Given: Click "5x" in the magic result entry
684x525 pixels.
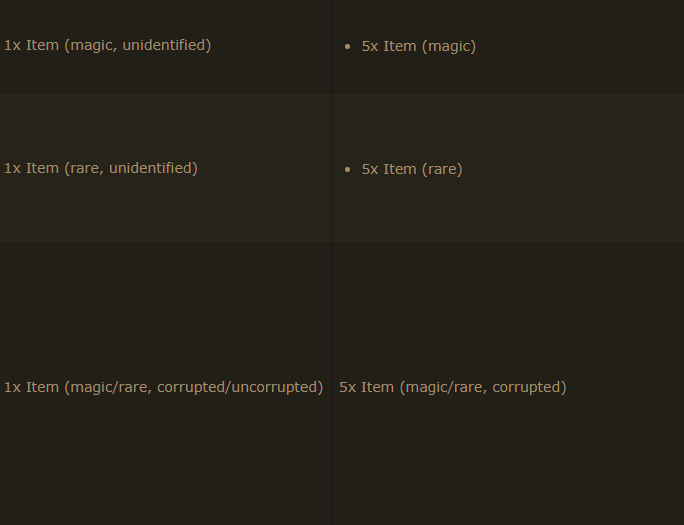Looking at the screenshot, I should (370, 46).
